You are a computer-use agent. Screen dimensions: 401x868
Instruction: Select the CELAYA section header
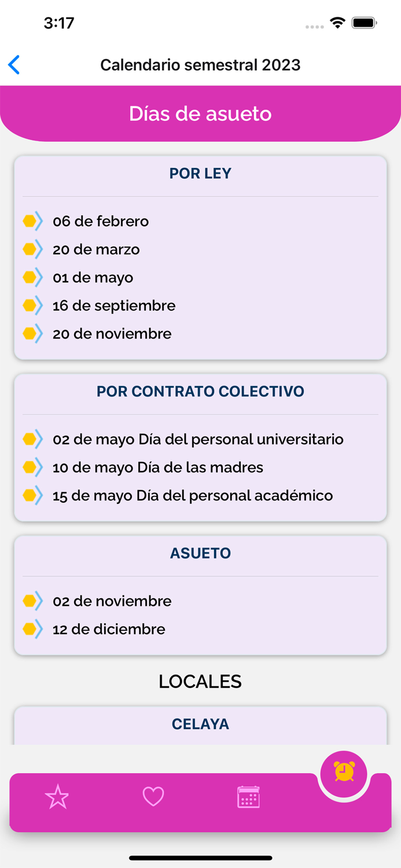pos(200,724)
